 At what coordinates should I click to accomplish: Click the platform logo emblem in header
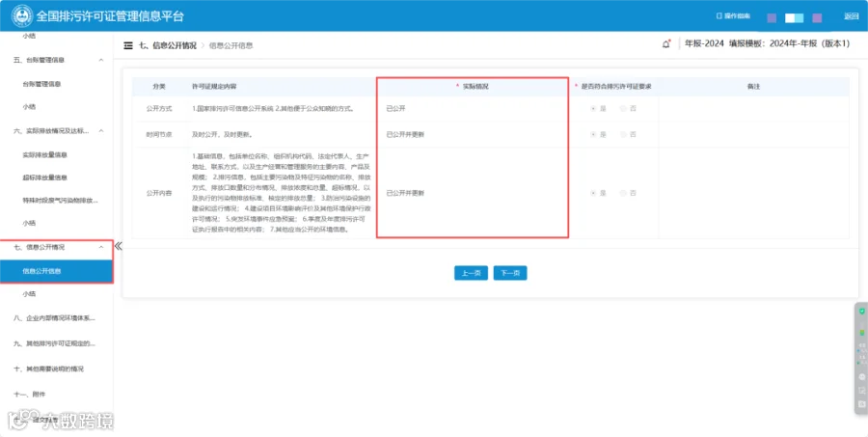[x=21, y=15]
